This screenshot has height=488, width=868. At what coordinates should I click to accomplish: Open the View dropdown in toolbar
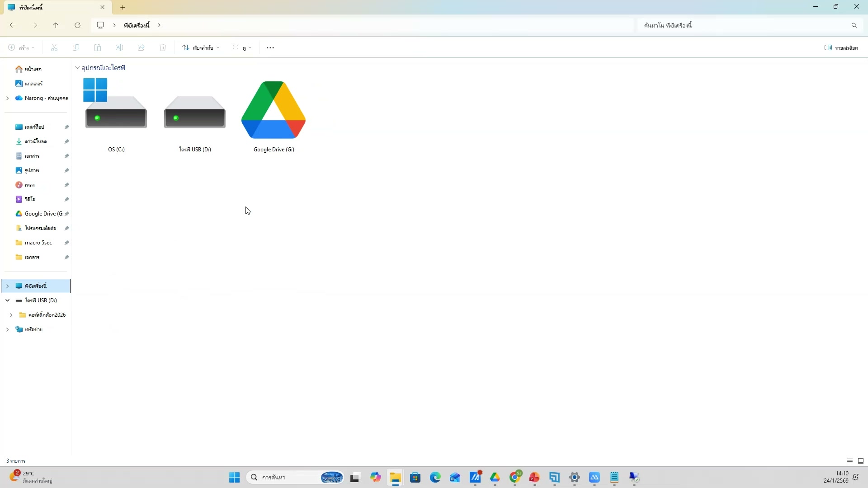click(x=242, y=48)
